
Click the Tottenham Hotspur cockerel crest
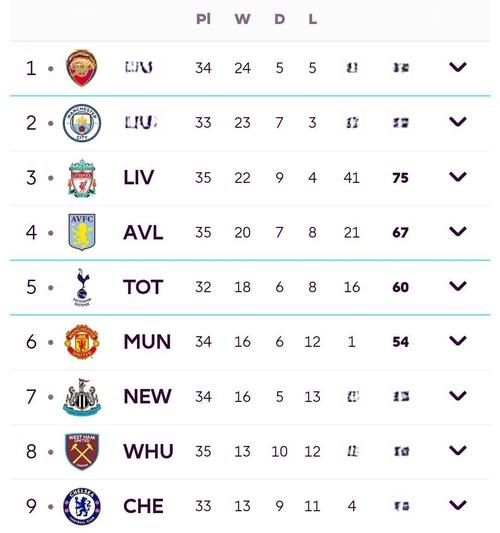point(83,287)
